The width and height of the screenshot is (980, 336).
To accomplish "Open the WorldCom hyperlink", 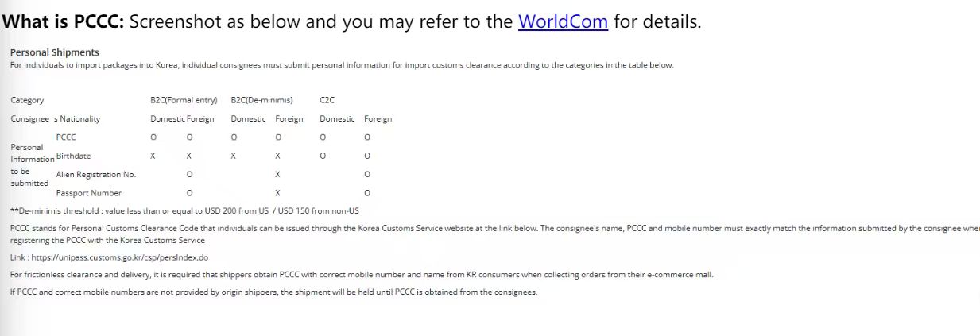I will pyautogui.click(x=563, y=21).
